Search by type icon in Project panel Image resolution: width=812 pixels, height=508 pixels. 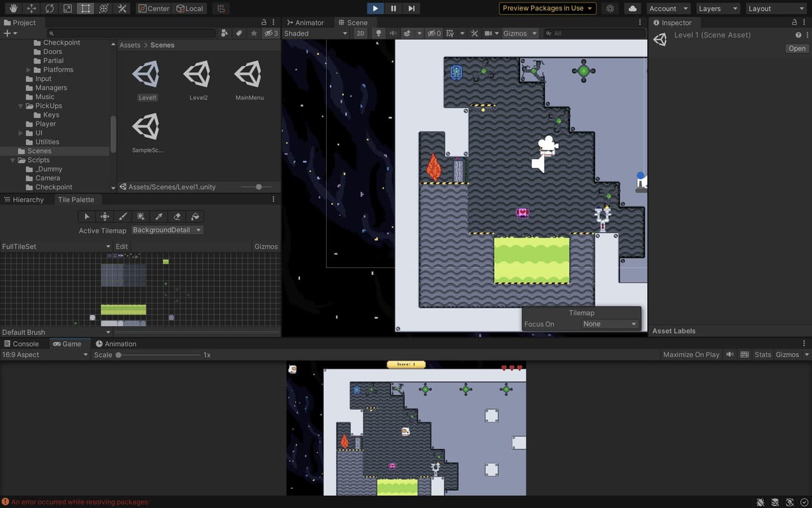click(225, 33)
